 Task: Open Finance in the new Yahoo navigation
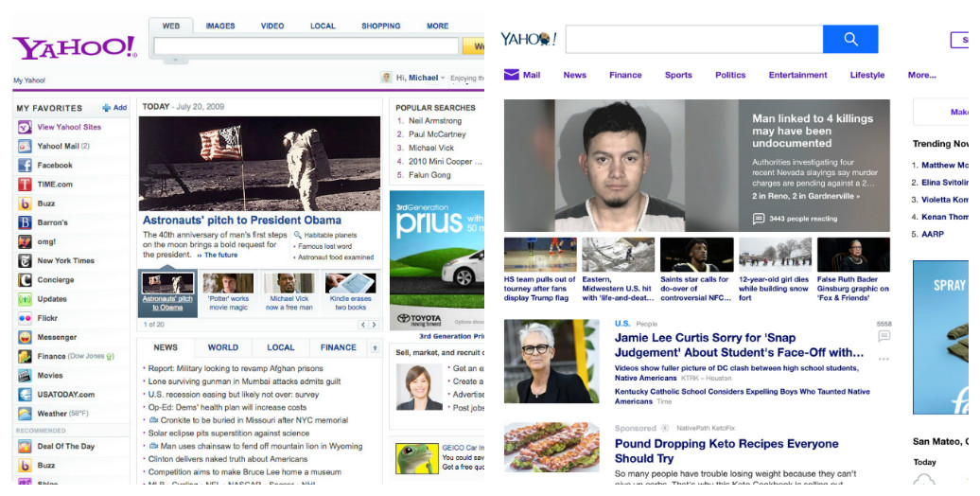pyautogui.click(x=625, y=75)
